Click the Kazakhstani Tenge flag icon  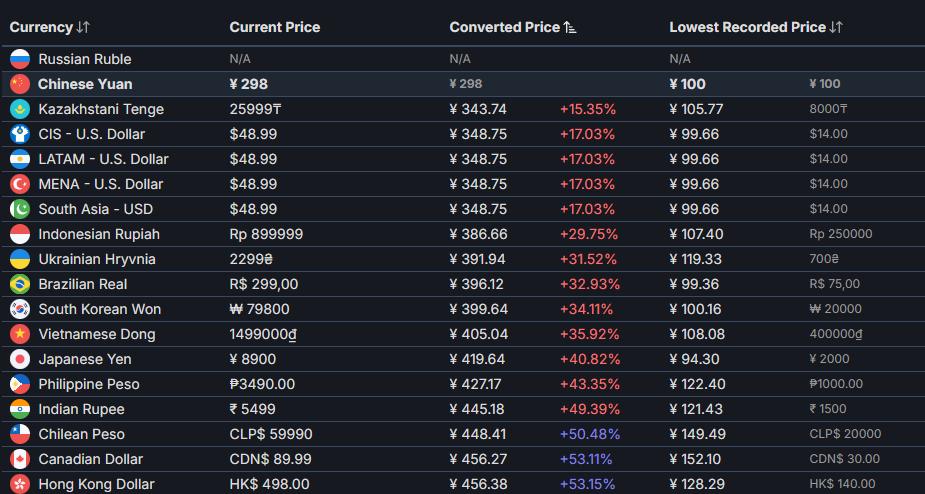20,109
